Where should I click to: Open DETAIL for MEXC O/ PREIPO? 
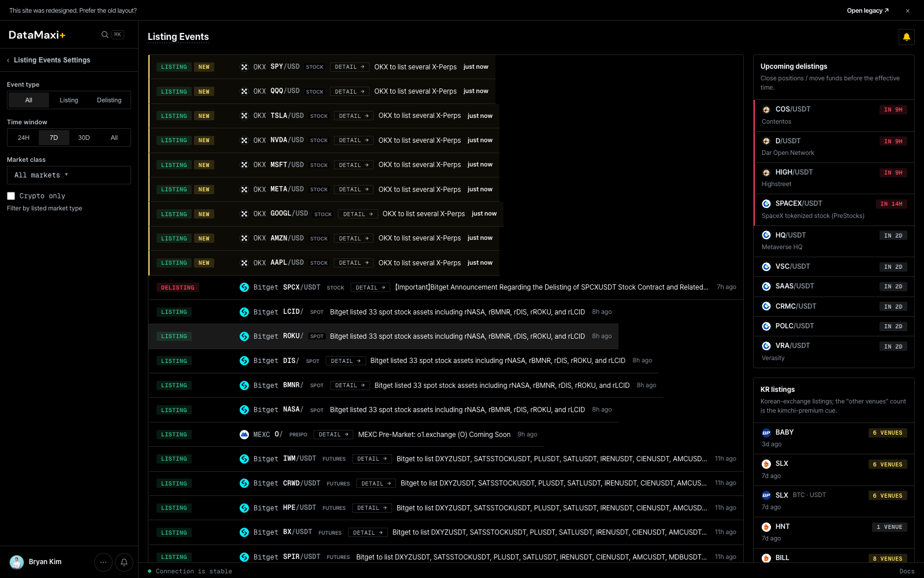[x=333, y=435]
